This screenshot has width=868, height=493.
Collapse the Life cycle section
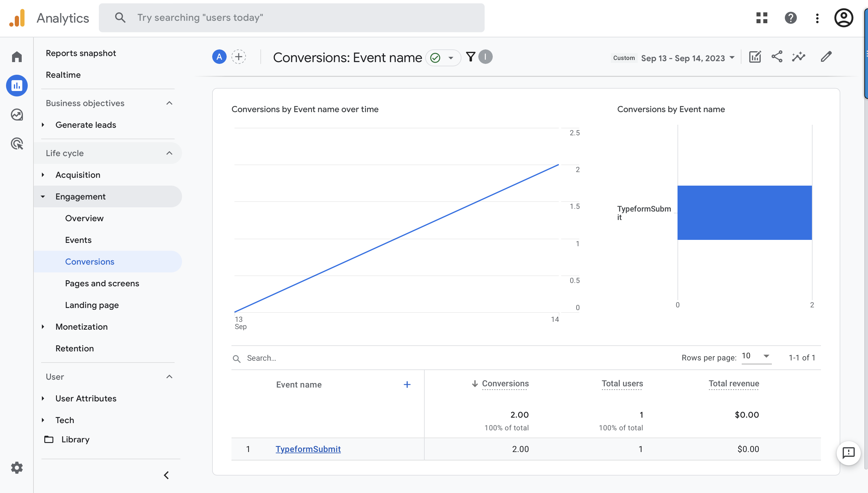point(169,153)
